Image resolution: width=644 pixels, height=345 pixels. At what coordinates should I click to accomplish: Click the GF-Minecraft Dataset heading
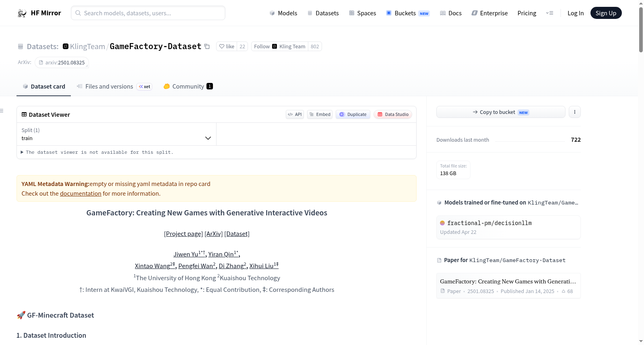[55, 315]
